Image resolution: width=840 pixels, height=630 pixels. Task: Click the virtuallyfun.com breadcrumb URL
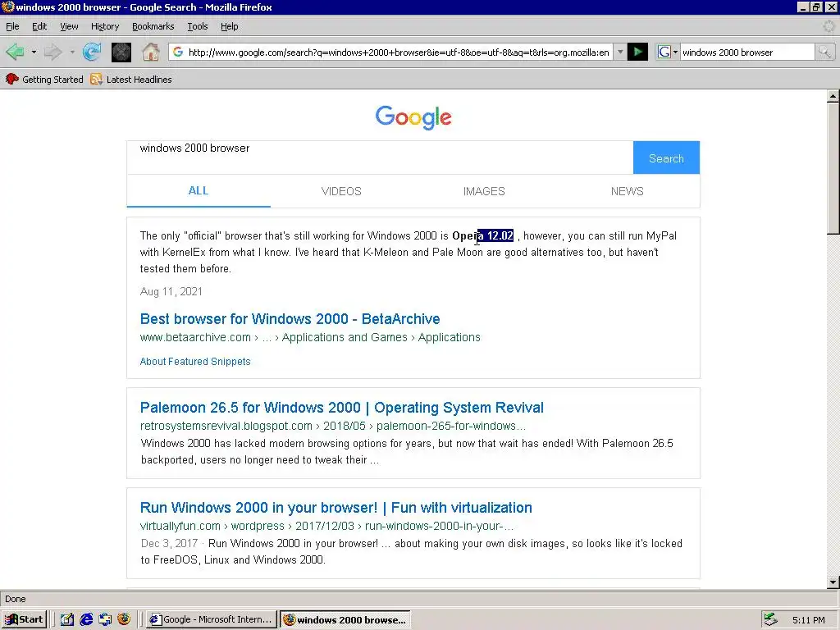point(326,526)
